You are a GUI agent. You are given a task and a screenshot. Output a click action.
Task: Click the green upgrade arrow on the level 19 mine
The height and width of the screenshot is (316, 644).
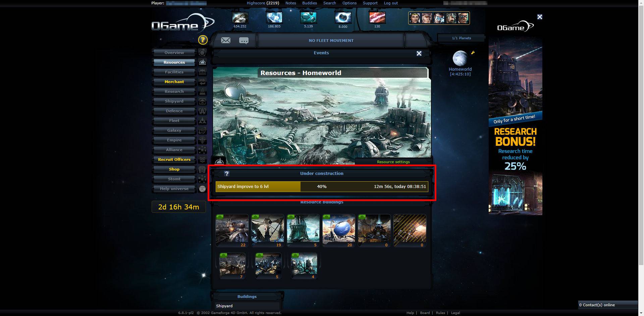tap(255, 217)
